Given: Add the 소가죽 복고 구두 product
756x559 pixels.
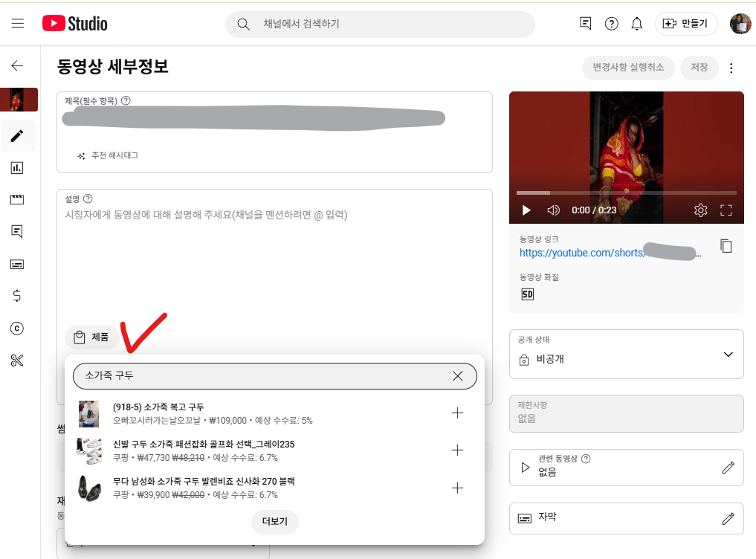Looking at the screenshot, I should click(x=457, y=413).
